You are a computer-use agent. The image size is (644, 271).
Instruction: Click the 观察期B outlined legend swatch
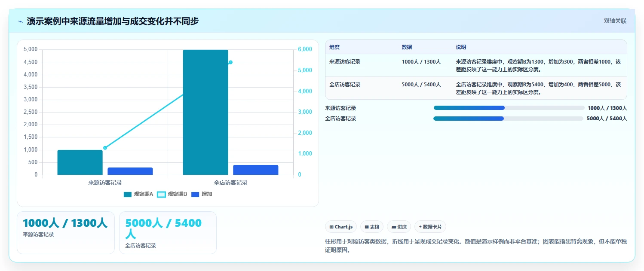point(161,195)
